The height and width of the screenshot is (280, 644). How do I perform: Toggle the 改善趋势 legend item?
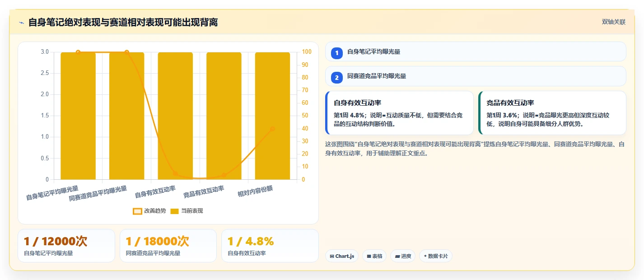[x=149, y=211]
